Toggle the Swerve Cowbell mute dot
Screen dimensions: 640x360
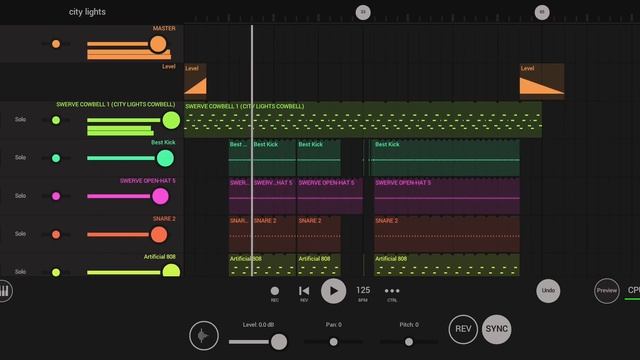pos(56,120)
